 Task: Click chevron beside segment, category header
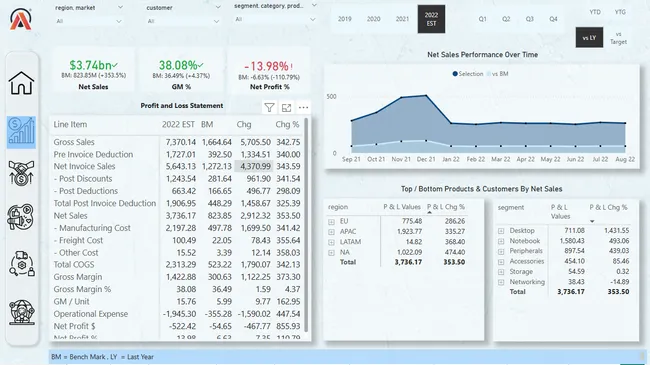[x=314, y=5]
